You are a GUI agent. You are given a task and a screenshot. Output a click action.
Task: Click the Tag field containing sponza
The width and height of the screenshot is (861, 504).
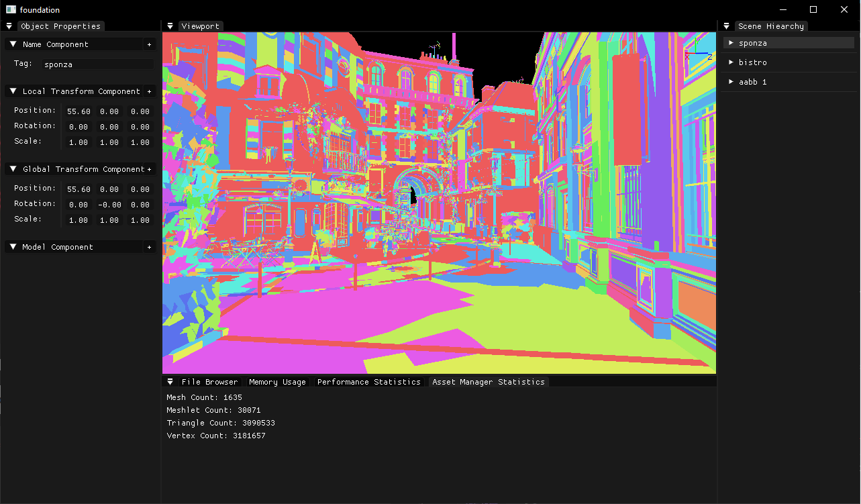(97, 64)
